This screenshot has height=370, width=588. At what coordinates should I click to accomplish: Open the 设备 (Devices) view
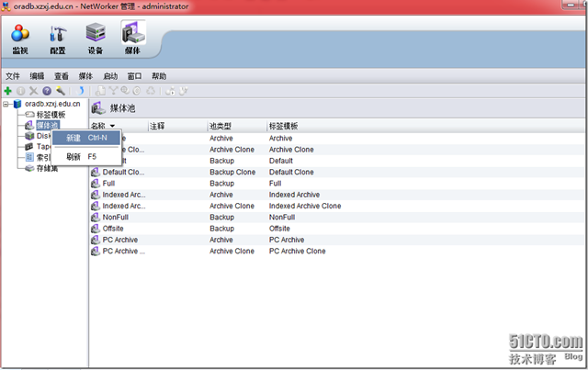click(x=96, y=39)
